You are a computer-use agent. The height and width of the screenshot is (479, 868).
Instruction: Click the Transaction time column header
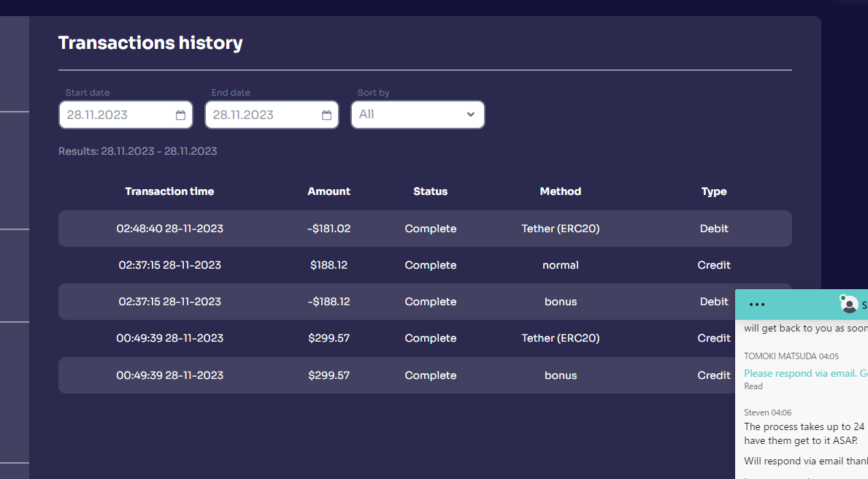[x=169, y=191]
